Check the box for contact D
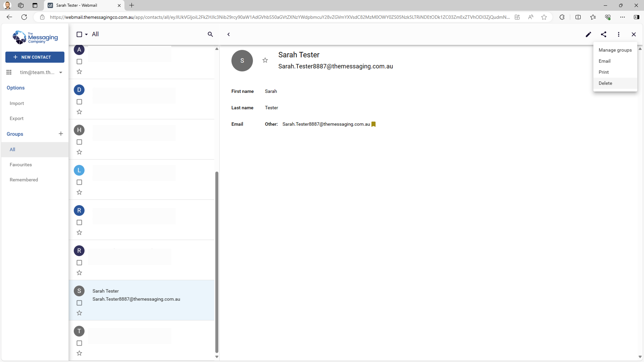The width and height of the screenshot is (644, 362). [79, 102]
